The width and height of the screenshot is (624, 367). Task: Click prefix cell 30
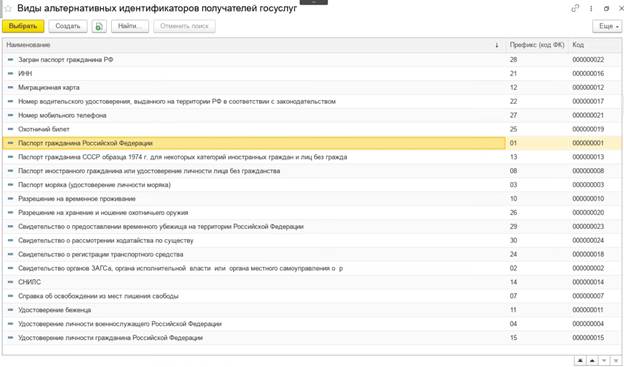pos(513,240)
